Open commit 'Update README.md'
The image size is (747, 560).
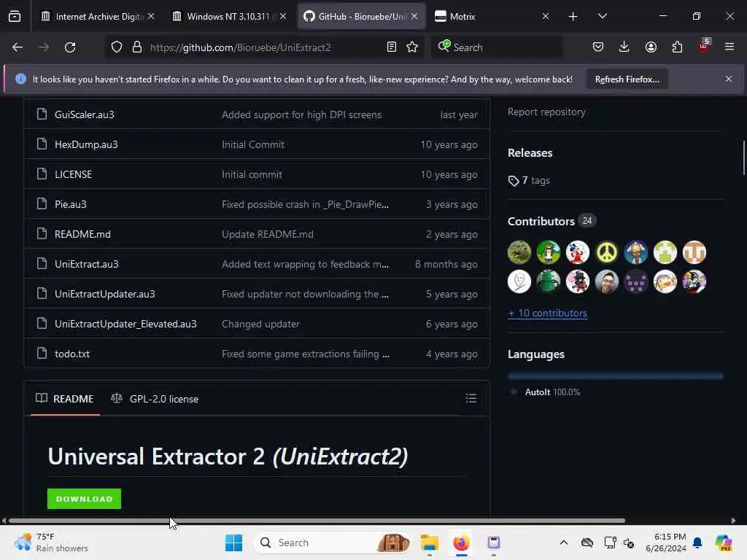coord(268,234)
